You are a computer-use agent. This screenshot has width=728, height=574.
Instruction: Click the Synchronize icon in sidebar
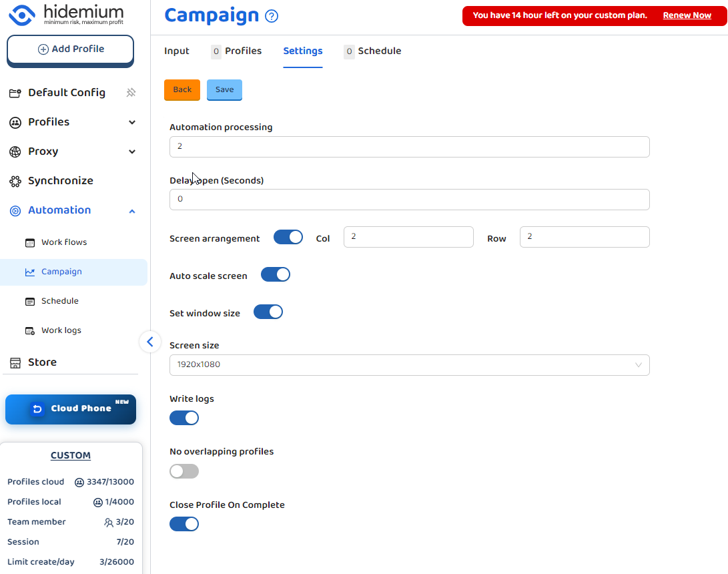point(15,181)
